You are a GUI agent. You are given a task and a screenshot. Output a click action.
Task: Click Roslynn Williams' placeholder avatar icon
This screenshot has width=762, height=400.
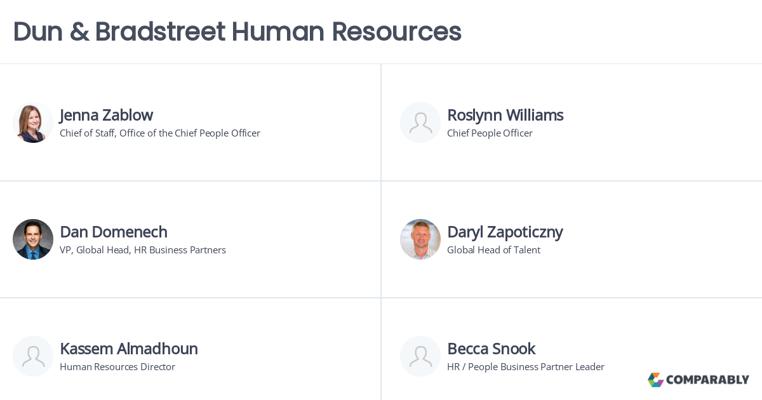click(420, 123)
